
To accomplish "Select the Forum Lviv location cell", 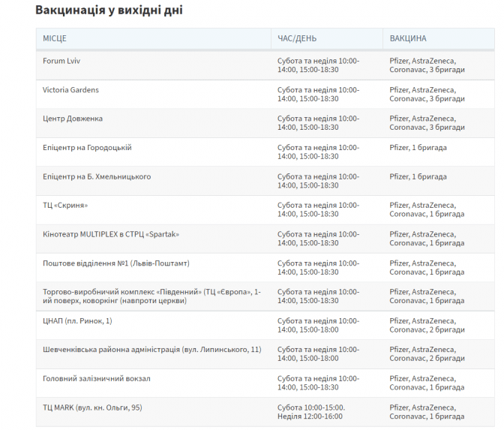I will pos(61,61).
